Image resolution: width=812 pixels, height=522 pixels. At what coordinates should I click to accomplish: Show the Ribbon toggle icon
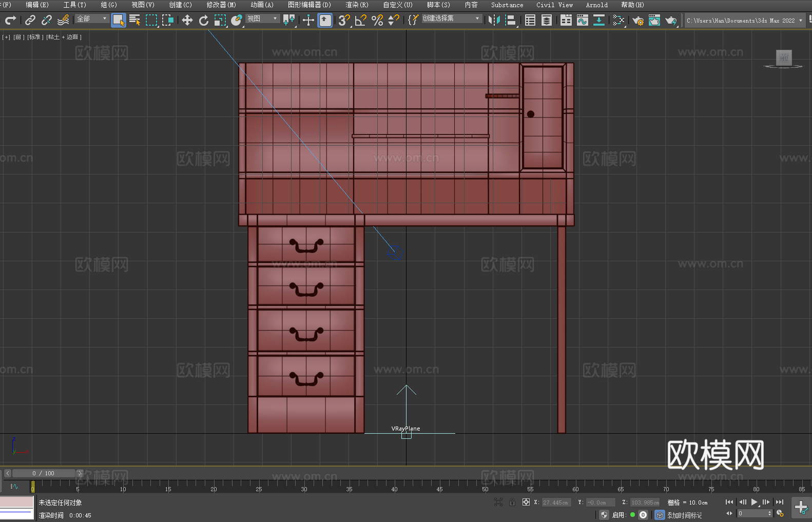pyautogui.click(x=566, y=20)
